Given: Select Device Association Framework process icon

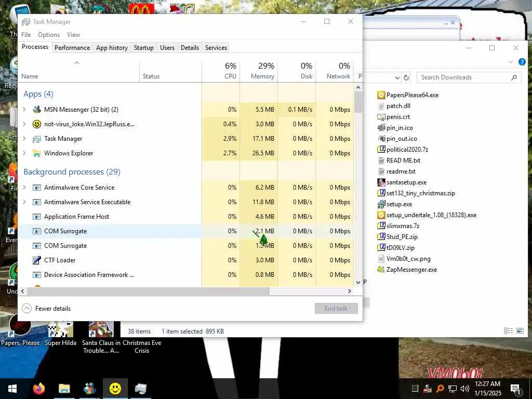Looking at the screenshot, I should coord(37,275).
